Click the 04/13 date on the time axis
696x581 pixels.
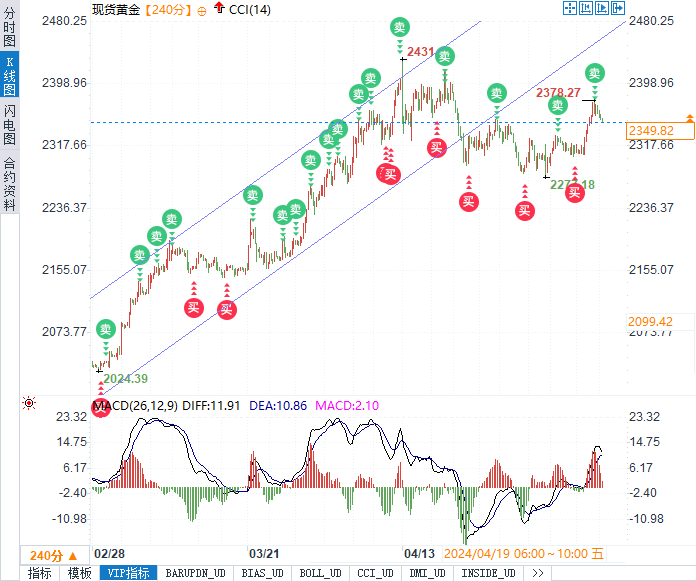click(x=419, y=554)
